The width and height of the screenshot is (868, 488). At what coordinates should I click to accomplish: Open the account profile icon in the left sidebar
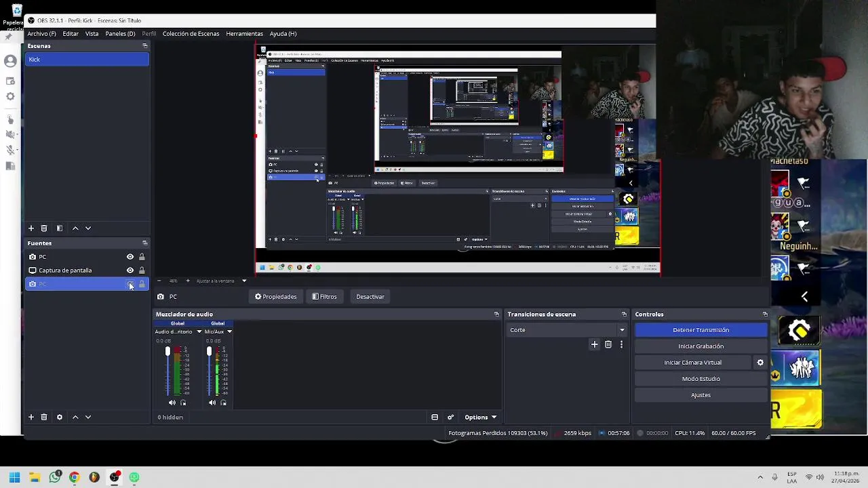(x=10, y=61)
